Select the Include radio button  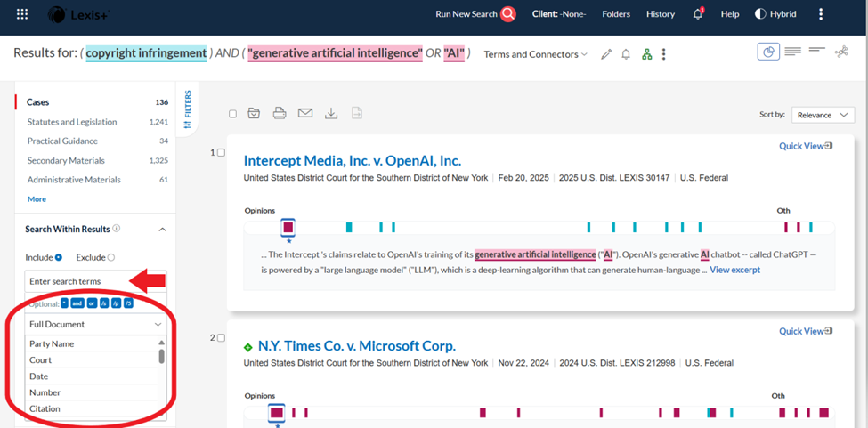[x=59, y=257]
